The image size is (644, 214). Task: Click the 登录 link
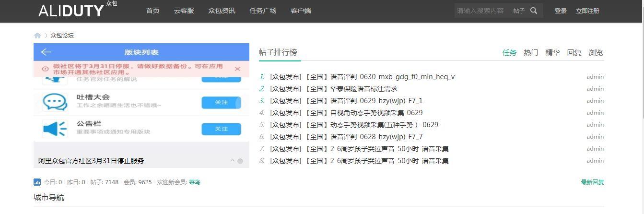tap(561, 11)
